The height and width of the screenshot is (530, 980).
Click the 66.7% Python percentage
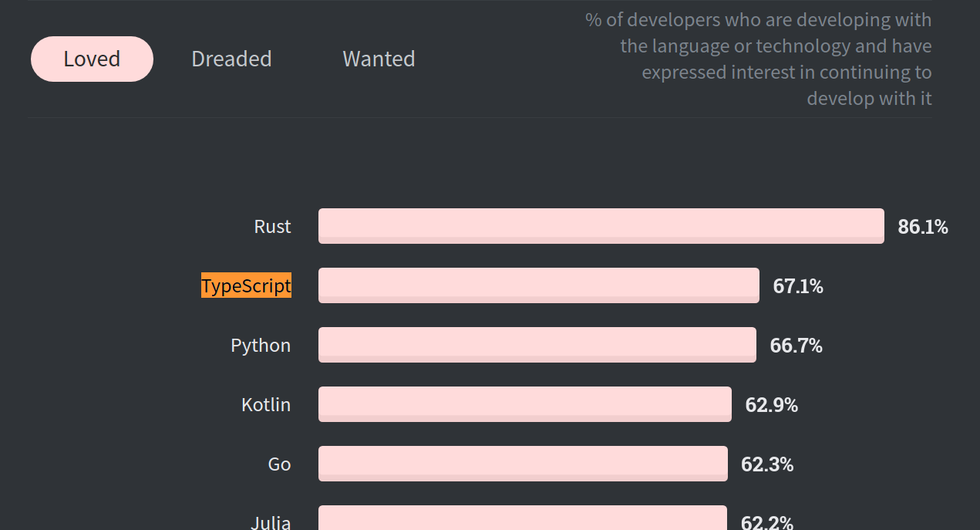tap(796, 346)
